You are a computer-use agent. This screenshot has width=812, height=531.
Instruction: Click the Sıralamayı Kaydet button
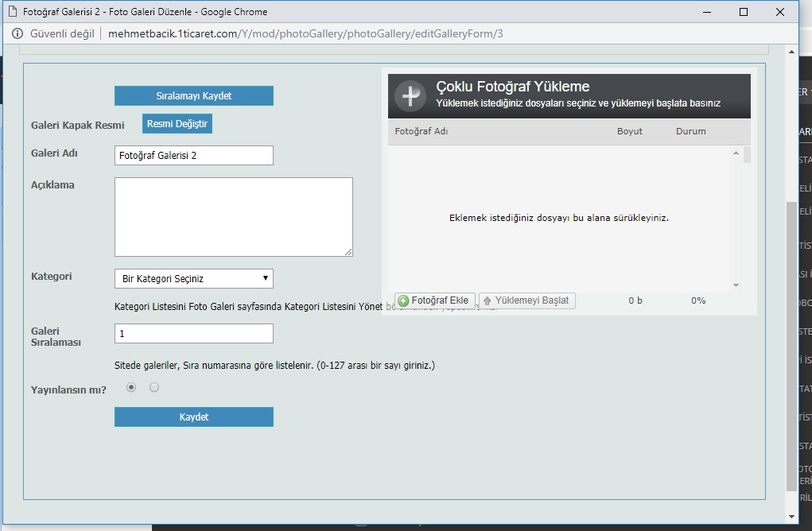[194, 95]
